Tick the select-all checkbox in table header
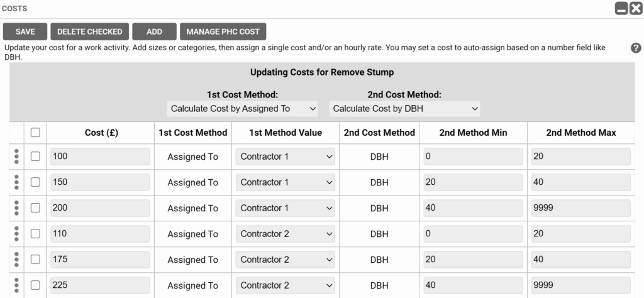The image size is (644, 298). click(x=35, y=133)
